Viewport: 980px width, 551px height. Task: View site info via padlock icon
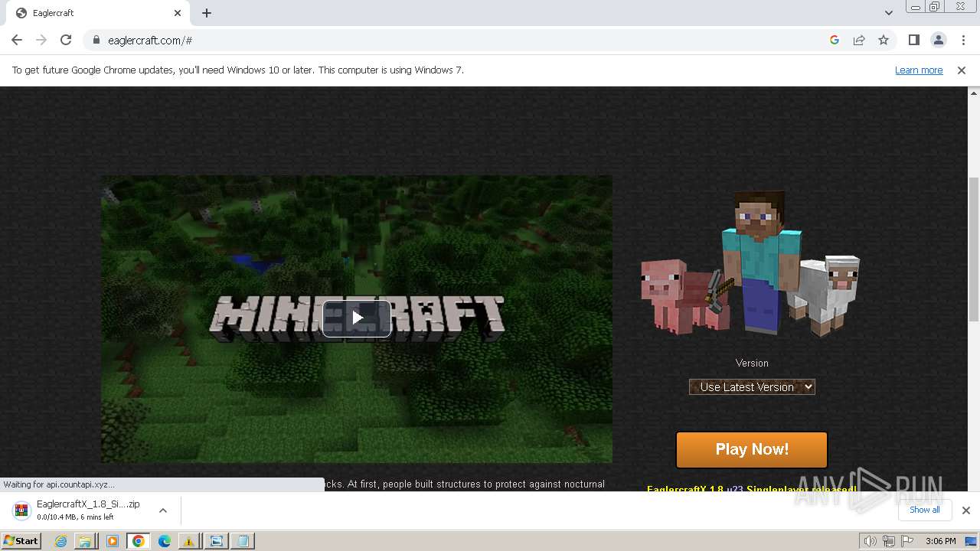point(96,40)
